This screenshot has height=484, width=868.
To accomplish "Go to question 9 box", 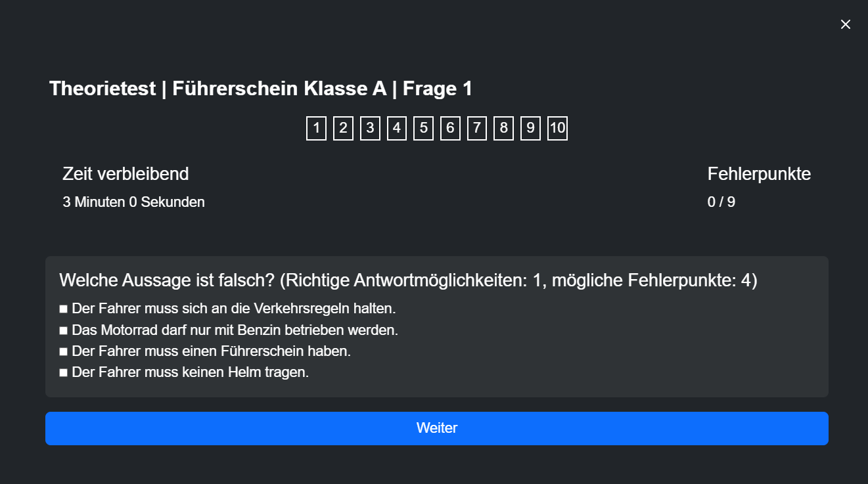I will pos(530,128).
